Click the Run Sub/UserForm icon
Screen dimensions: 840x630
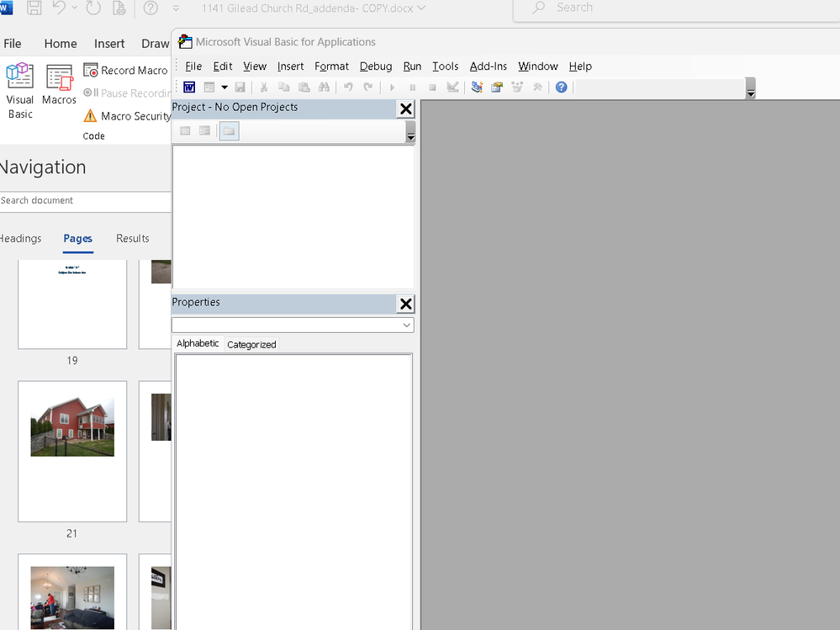pyautogui.click(x=392, y=87)
